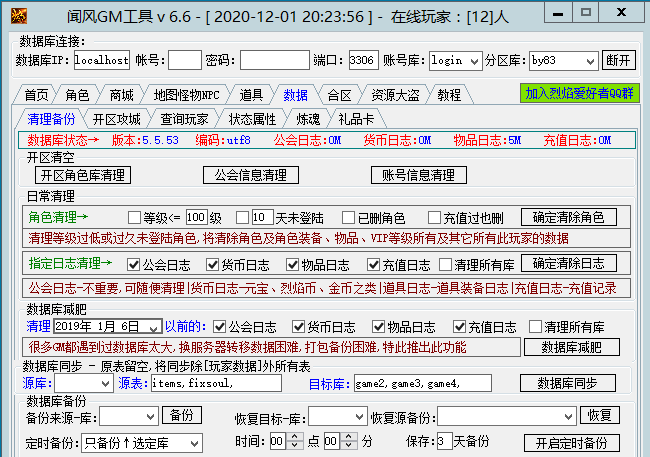This screenshot has height=457, width=650.
Task: Open the 源库 dropdown
Action: [106, 384]
